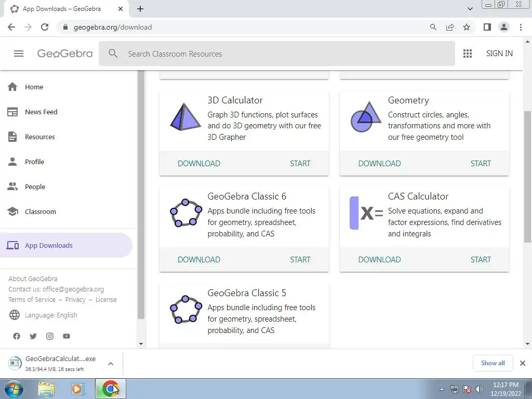The width and height of the screenshot is (532, 399).
Task: Click the GeoGebra Classic 5 pentagon icon
Action: (185, 309)
